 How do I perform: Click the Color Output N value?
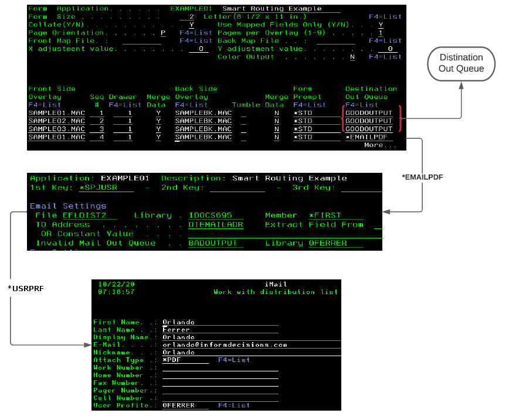click(x=352, y=57)
